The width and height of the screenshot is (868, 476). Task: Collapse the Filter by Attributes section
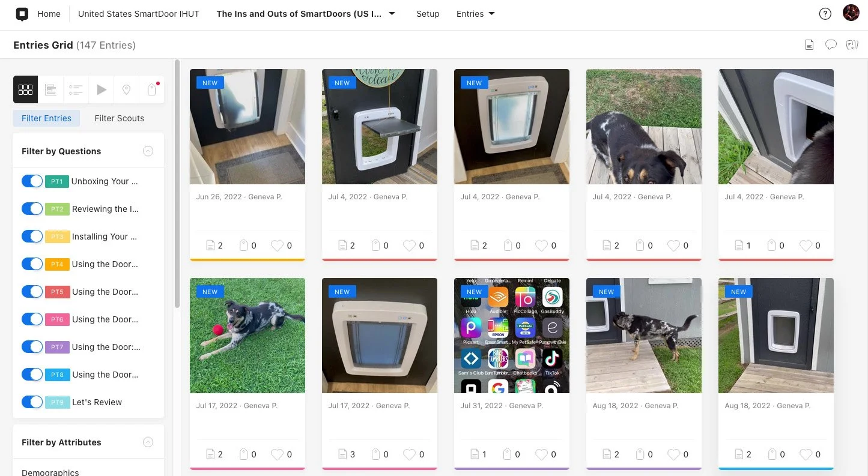click(148, 442)
